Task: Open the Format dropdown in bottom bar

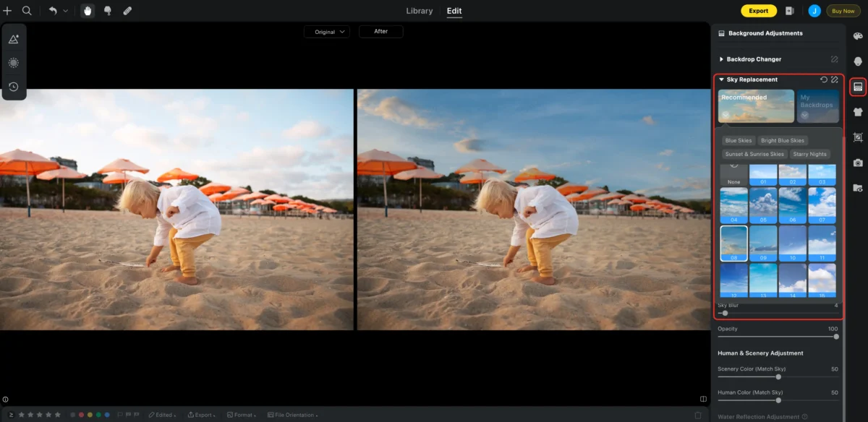Action: point(242,415)
